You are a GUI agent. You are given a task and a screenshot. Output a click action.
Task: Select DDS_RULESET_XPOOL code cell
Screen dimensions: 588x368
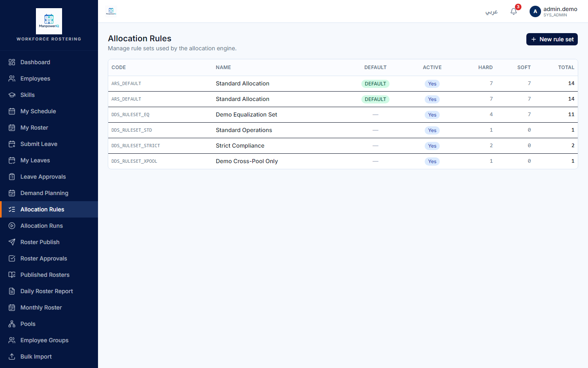pyautogui.click(x=134, y=162)
